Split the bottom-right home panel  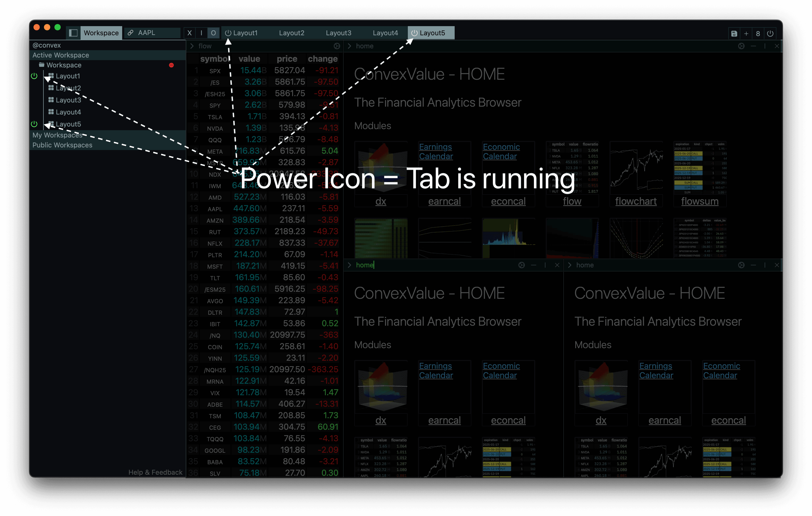coord(765,265)
